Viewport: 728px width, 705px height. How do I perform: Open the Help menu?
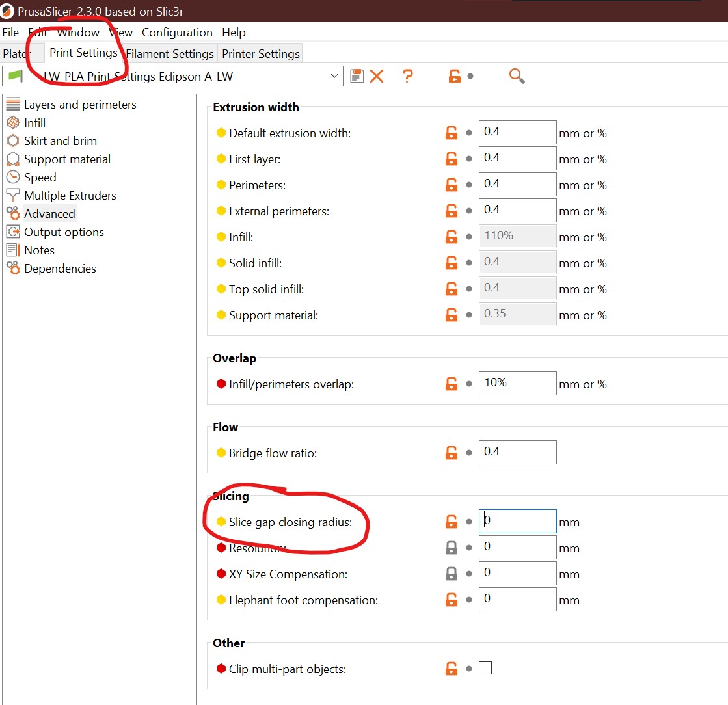click(x=234, y=33)
